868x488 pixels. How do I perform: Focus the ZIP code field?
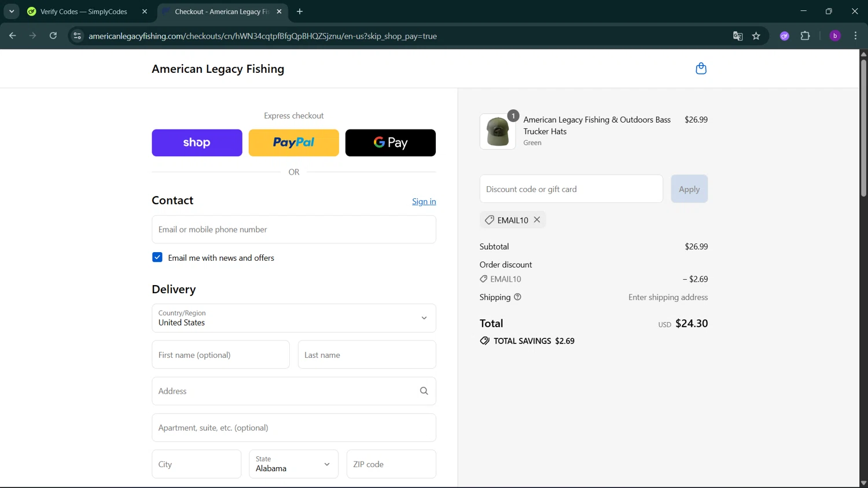tap(391, 464)
